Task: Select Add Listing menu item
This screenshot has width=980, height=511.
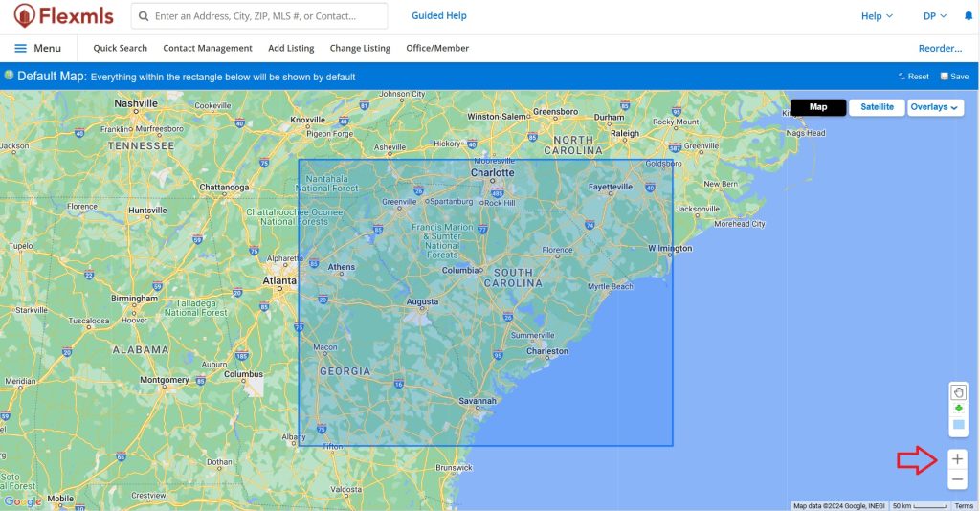Action: tap(291, 48)
